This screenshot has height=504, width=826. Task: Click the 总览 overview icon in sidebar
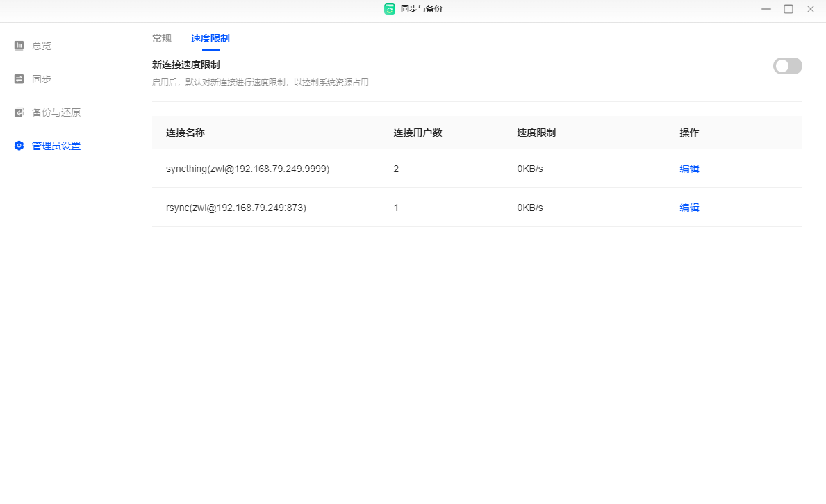click(19, 46)
